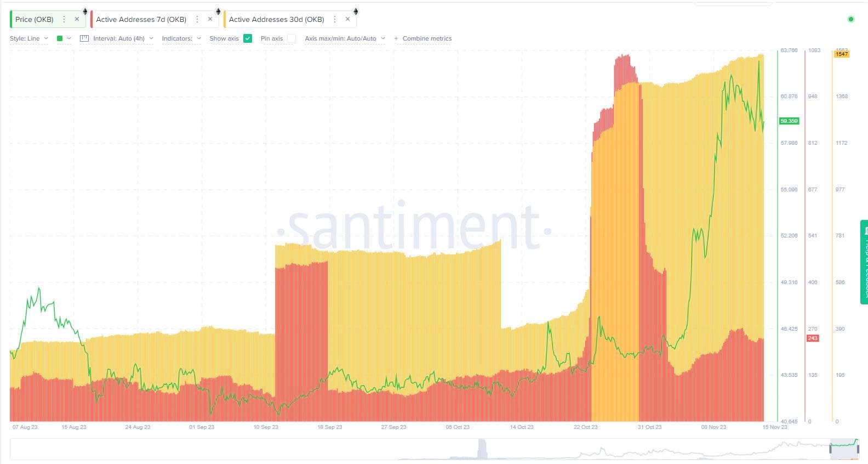Remove Active Addresses 7d (OKB) metric
868x464 pixels.
coord(210,19)
